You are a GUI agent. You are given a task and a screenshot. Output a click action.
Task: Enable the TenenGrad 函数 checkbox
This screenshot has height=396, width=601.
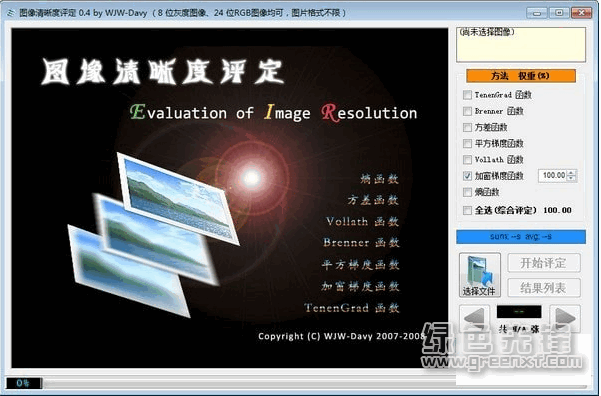pyautogui.click(x=467, y=95)
